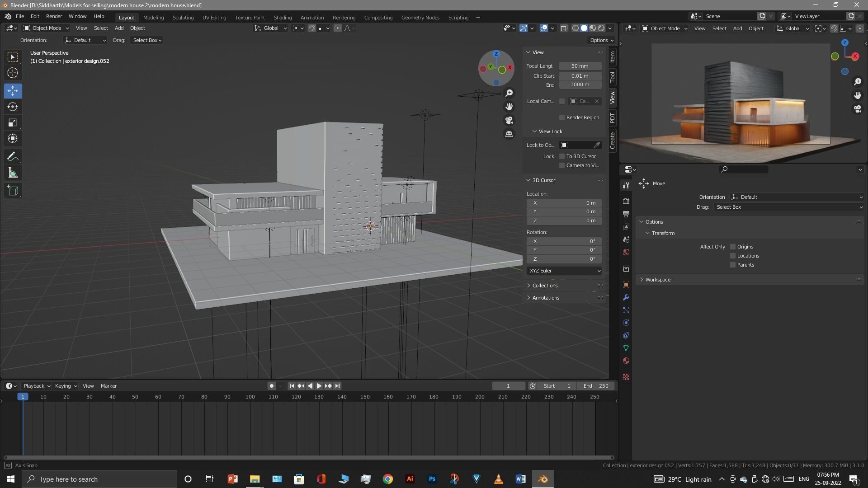Viewport: 868px width, 488px height.
Task: Select the Annotate pencil tool
Action: (13, 157)
